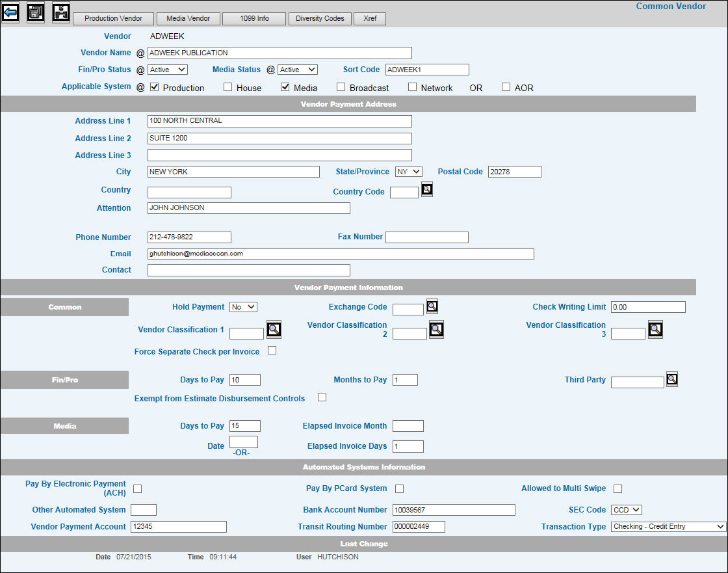Click the Media Days to Pay field

coord(245,425)
